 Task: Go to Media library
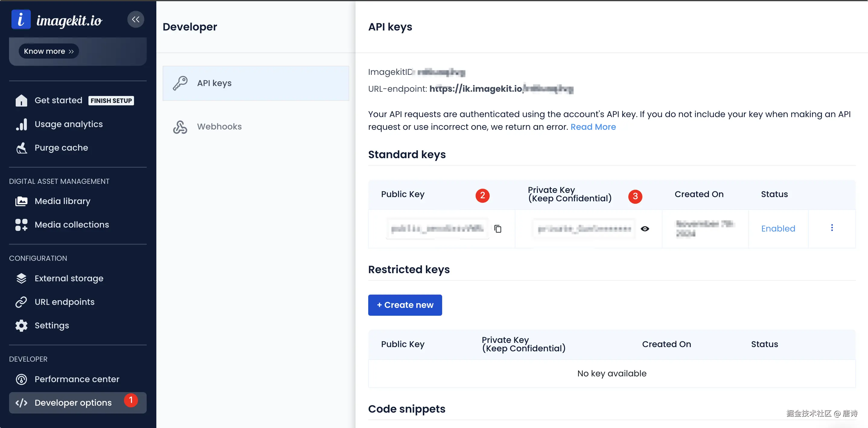click(x=62, y=201)
